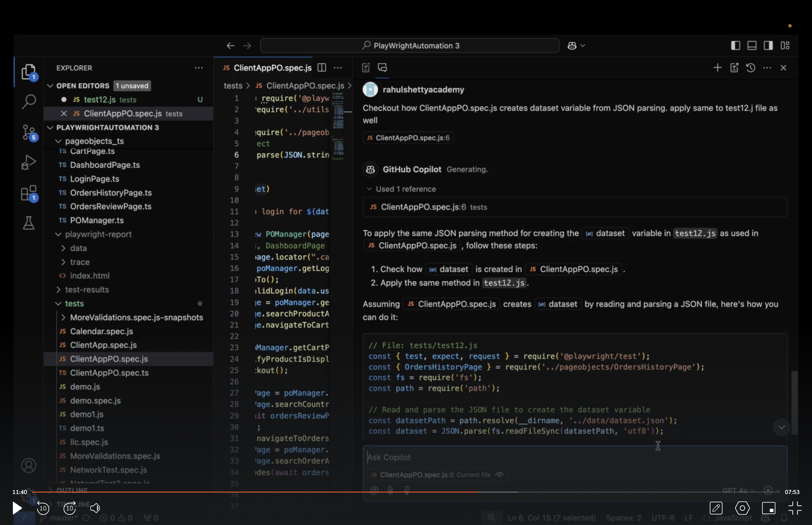Screen dimensions: 812x525
Task: Toggle video picture-in-picture mode
Action: point(769,508)
